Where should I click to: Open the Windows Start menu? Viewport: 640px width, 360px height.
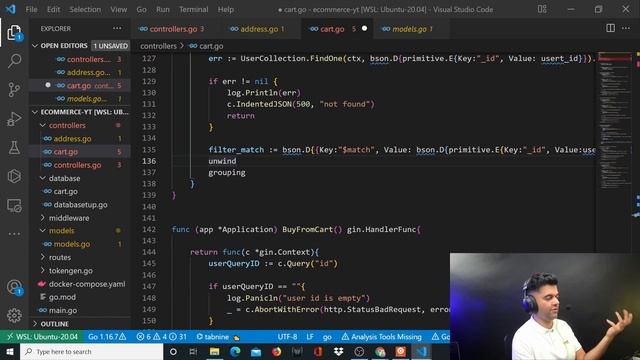(10, 351)
